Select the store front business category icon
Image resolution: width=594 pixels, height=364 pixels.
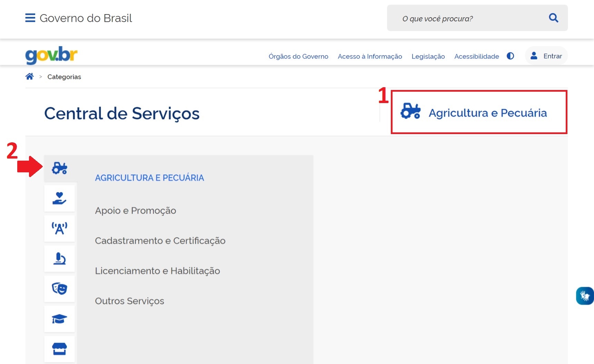60,349
